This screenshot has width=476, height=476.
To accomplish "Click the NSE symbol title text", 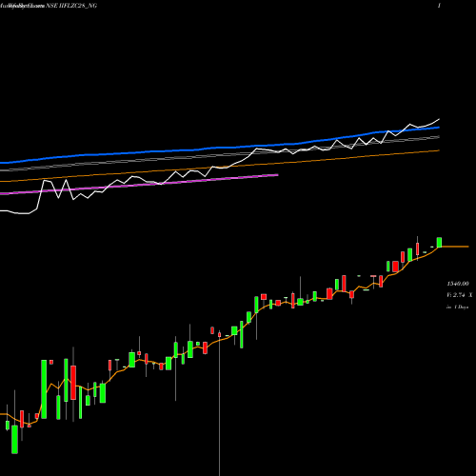I will point(71,6).
